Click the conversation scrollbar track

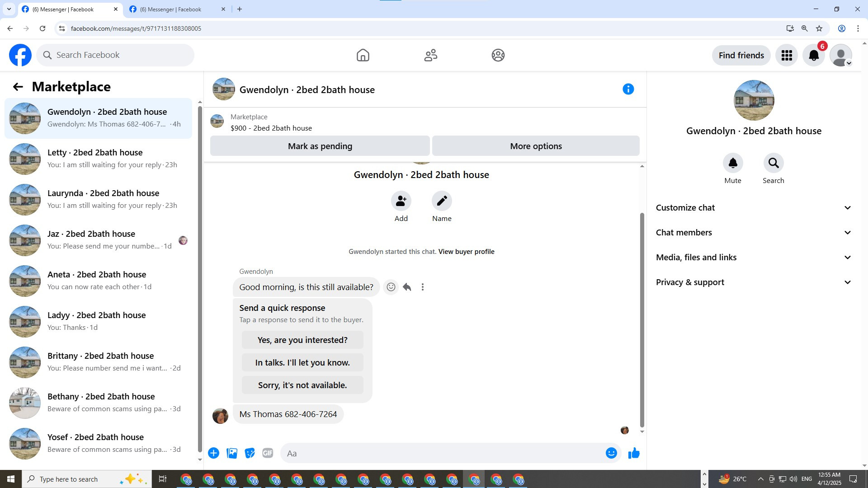coord(642,190)
